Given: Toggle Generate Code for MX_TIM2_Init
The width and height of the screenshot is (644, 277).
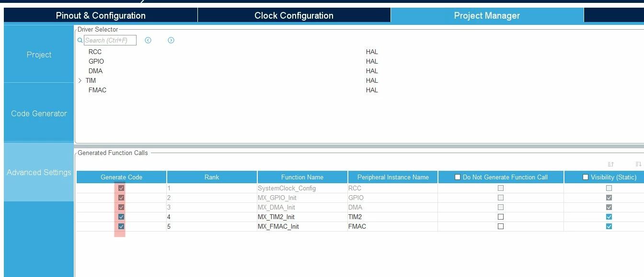Looking at the screenshot, I should (121, 217).
